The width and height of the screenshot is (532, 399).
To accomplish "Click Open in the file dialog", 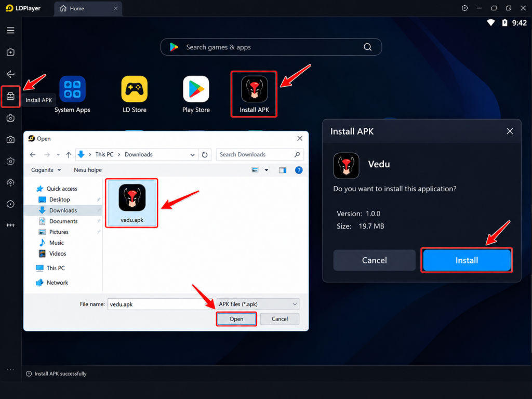I will [x=236, y=319].
